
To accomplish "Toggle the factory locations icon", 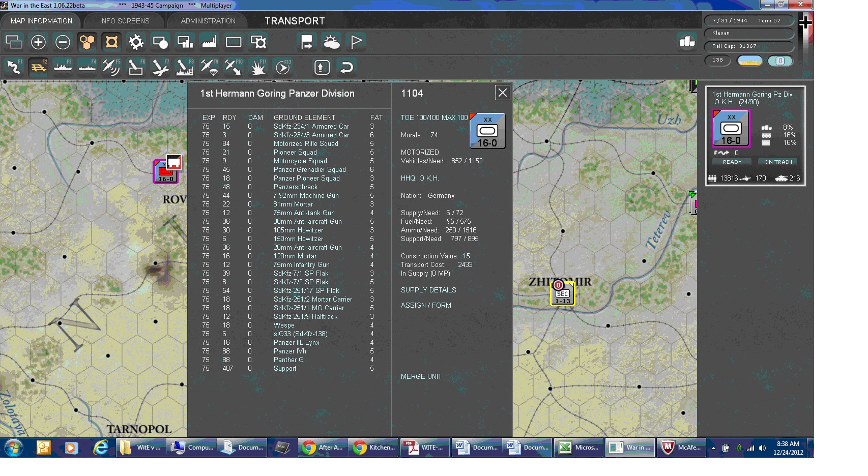I will click(x=209, y=42).
